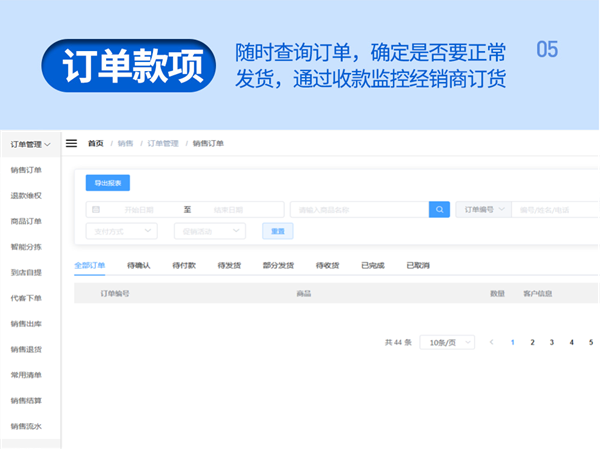Screen dimensions: 600x449
Task: Open the 促销活动 dropdown
Action: coord(210,231)
